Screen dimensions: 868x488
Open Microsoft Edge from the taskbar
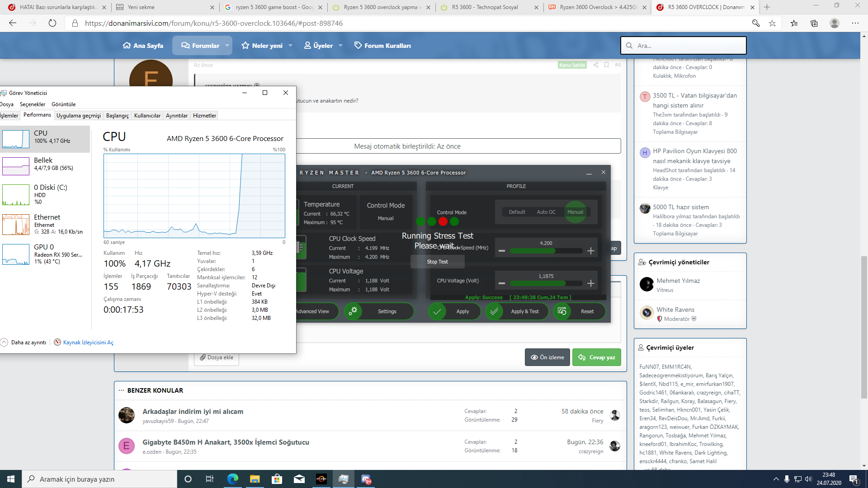(233, 479)
